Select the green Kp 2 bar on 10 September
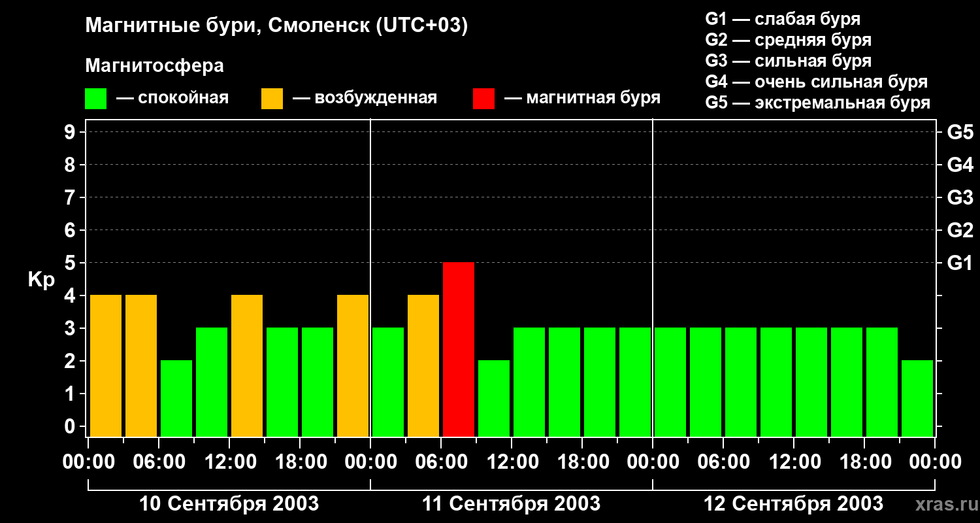980x523 pixels. coord(176,398)
